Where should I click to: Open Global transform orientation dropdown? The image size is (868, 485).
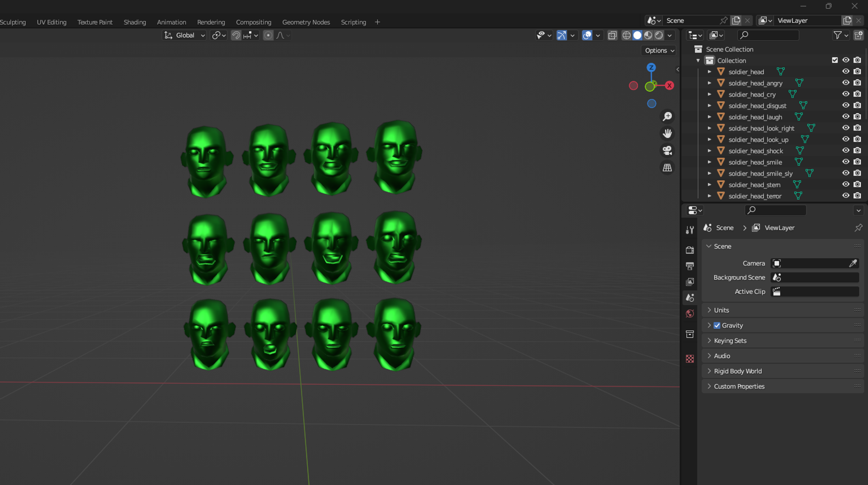click(184, 36)
